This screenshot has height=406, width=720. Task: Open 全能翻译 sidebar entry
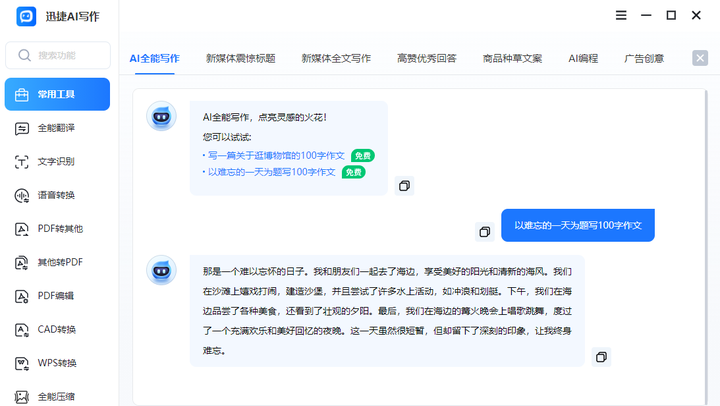click(x=57, y=128)
